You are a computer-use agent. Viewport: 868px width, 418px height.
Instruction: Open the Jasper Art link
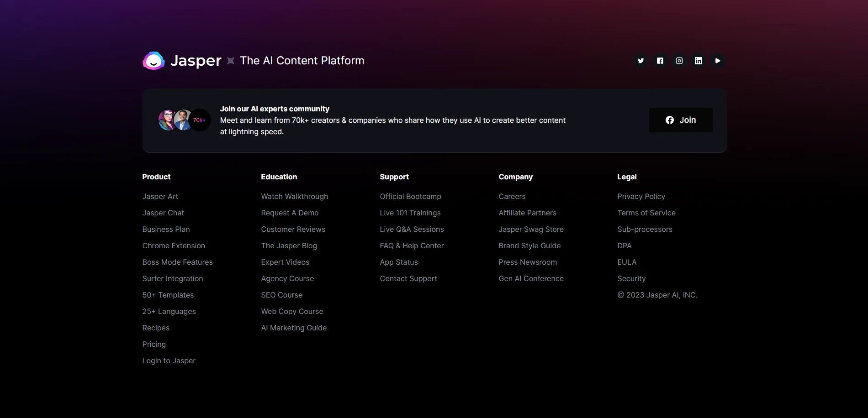tap(160, 196)
